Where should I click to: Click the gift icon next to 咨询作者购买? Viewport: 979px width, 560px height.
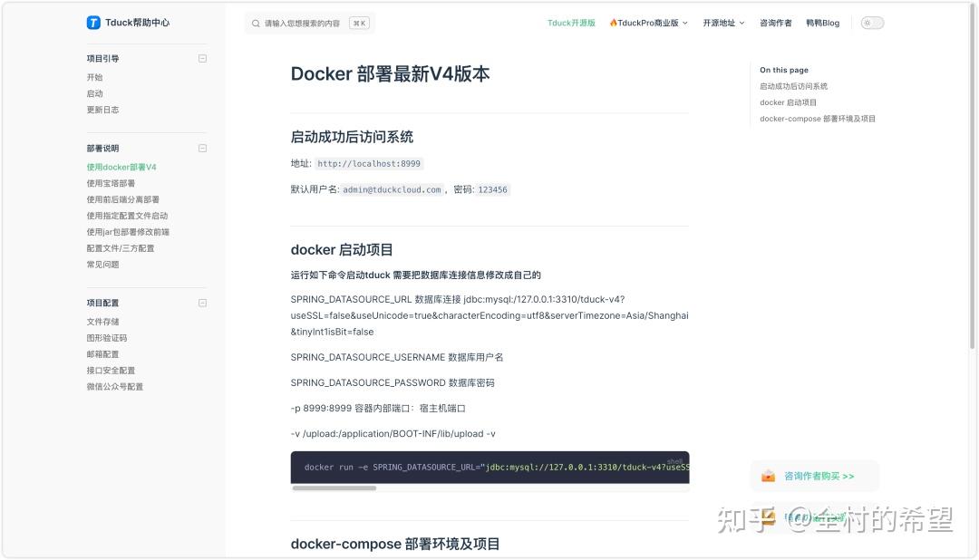coord(768,476)
